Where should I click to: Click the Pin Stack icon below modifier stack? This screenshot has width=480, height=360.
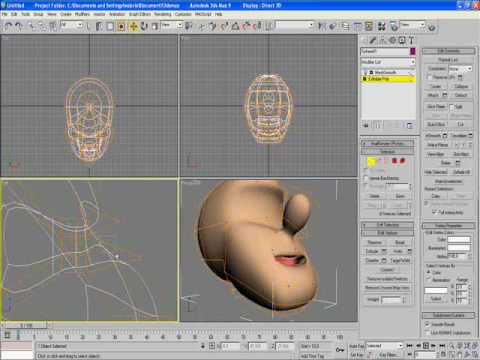pos(366,125)
